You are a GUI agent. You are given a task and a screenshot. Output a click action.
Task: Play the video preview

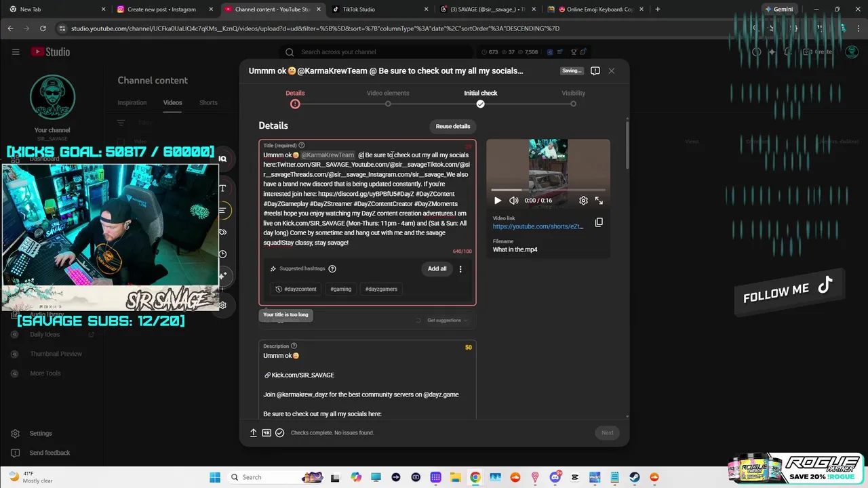pos(498,201)
